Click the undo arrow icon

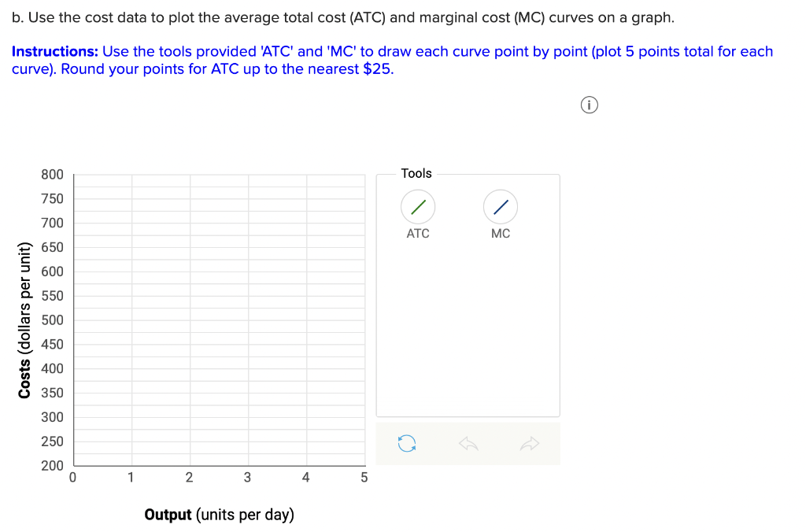pyautogui.click(x=468, y=443)
